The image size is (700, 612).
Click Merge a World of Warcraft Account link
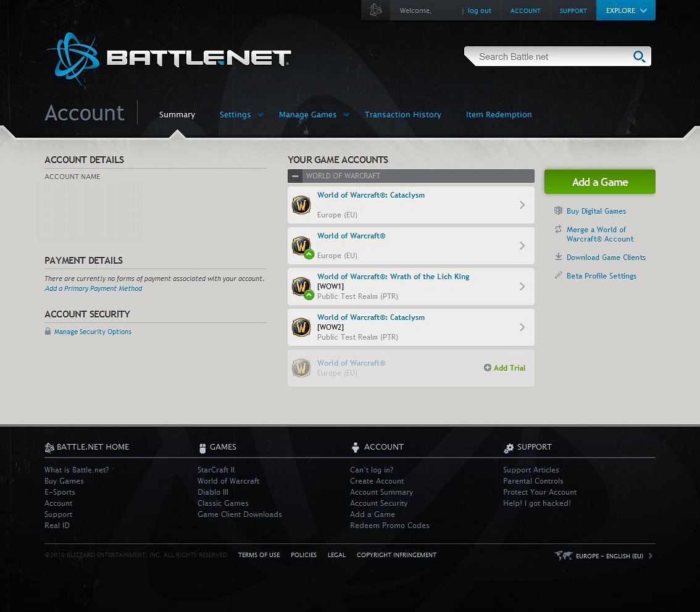click(599, 234)
